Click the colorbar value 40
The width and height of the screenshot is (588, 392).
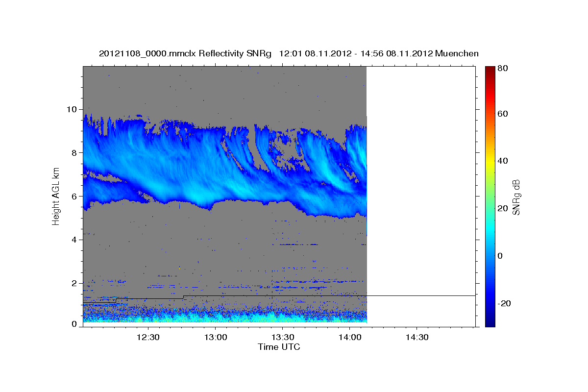pos(502,161)
